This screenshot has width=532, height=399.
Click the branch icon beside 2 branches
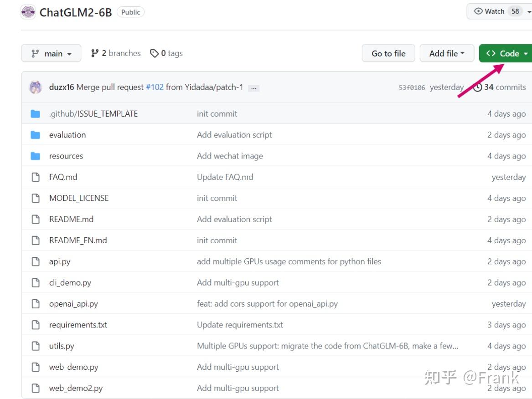click(x=95, y=53)
